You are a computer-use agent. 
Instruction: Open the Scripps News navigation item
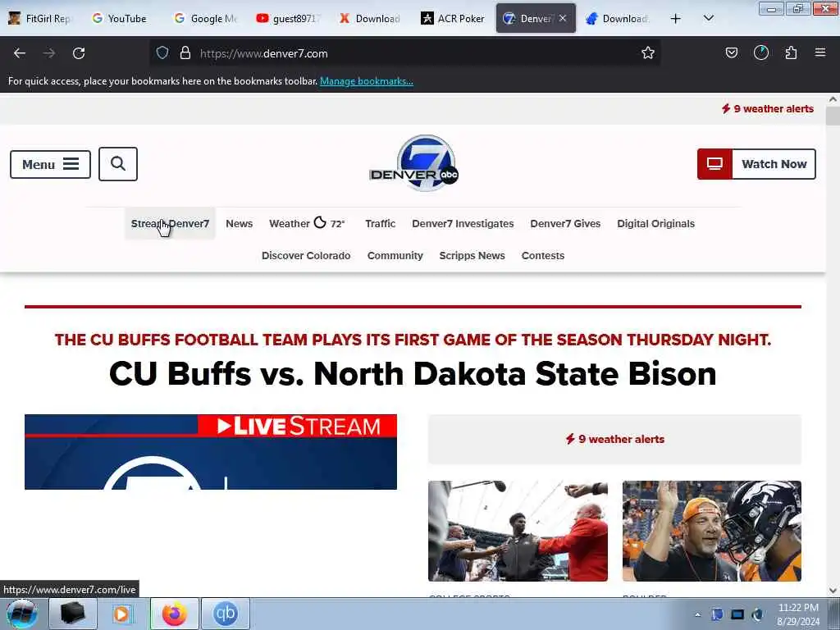point(472,256)
